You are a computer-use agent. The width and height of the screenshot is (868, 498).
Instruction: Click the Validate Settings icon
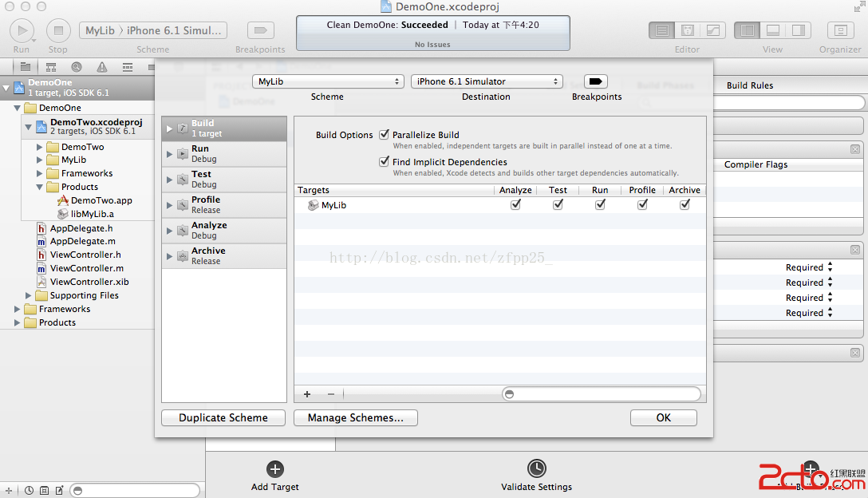[536, 469]
